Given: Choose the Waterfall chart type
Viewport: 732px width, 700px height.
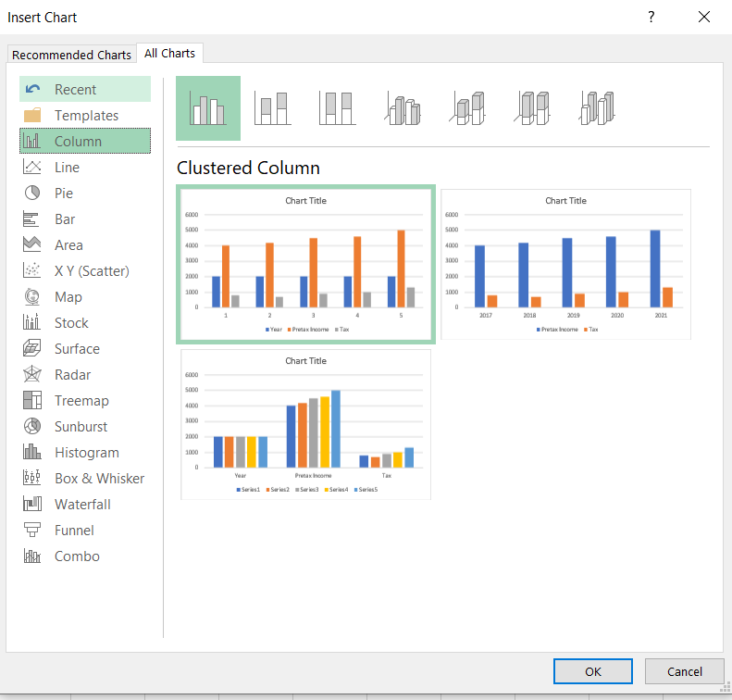Looking at the screenshot, I should coord(82,505).
